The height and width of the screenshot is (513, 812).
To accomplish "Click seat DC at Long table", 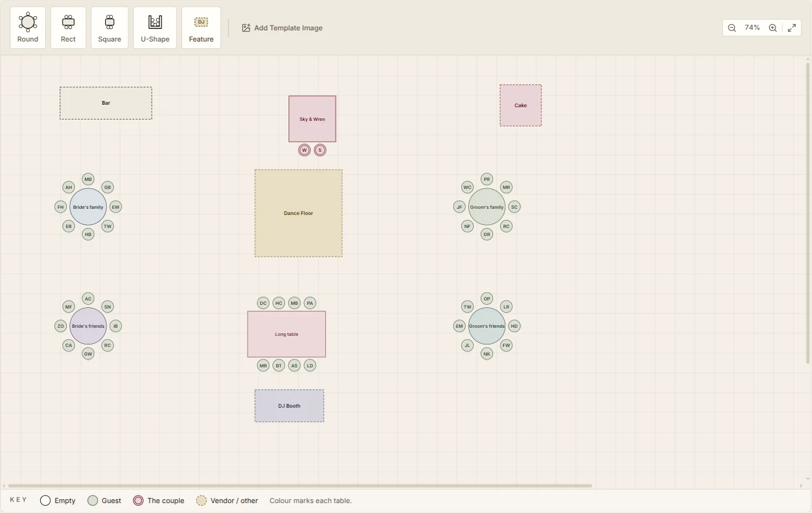I will click(263, 303).
